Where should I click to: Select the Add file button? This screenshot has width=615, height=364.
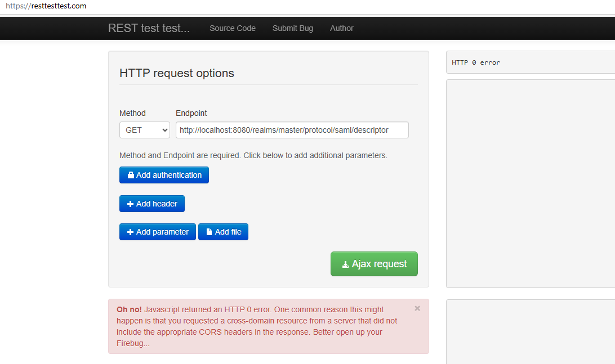[x=223, y=232]
